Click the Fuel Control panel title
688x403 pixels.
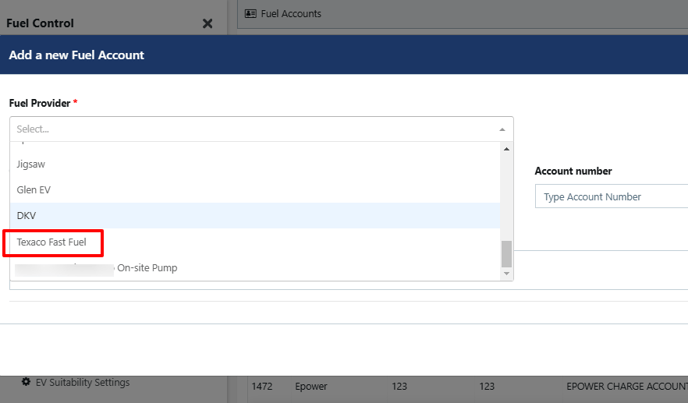pos(40,23)
